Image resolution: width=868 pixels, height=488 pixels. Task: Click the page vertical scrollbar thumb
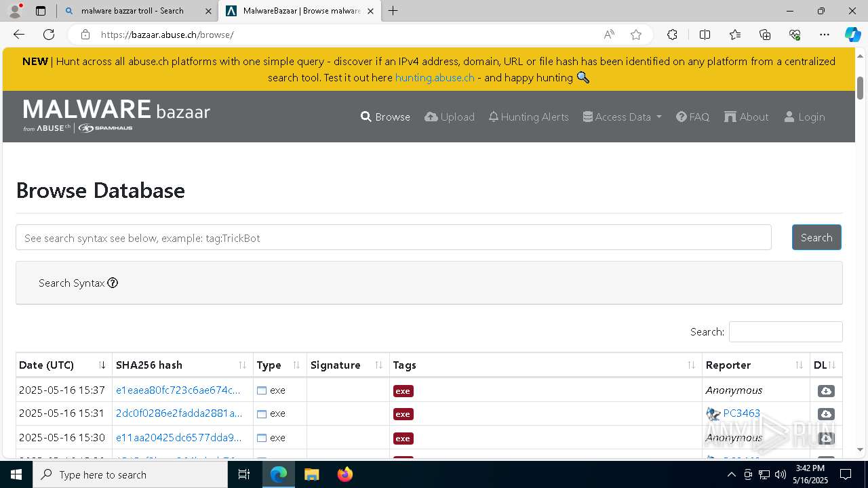coord(861,88)
